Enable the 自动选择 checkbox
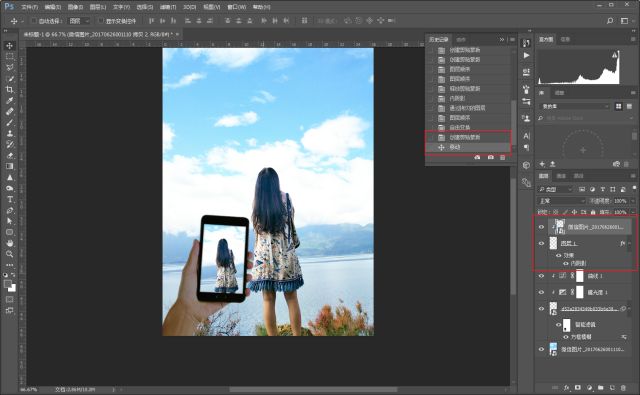The height and width of the screenshot is (395, 640). coord(34,21)
